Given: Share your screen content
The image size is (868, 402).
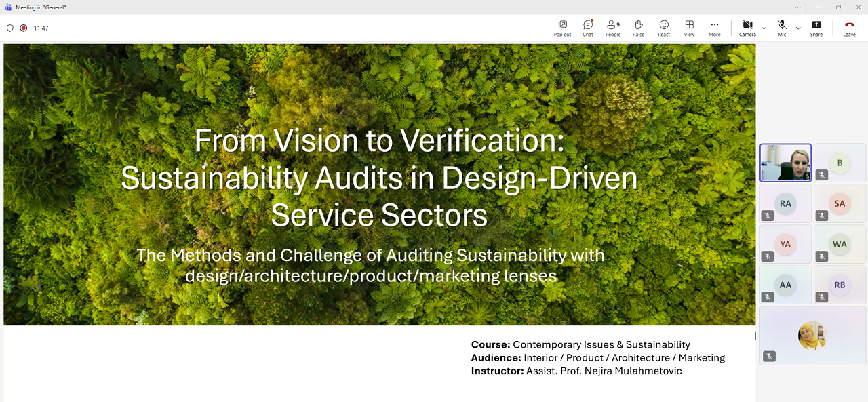Looking at the screenshot, I should pos(816,28).
